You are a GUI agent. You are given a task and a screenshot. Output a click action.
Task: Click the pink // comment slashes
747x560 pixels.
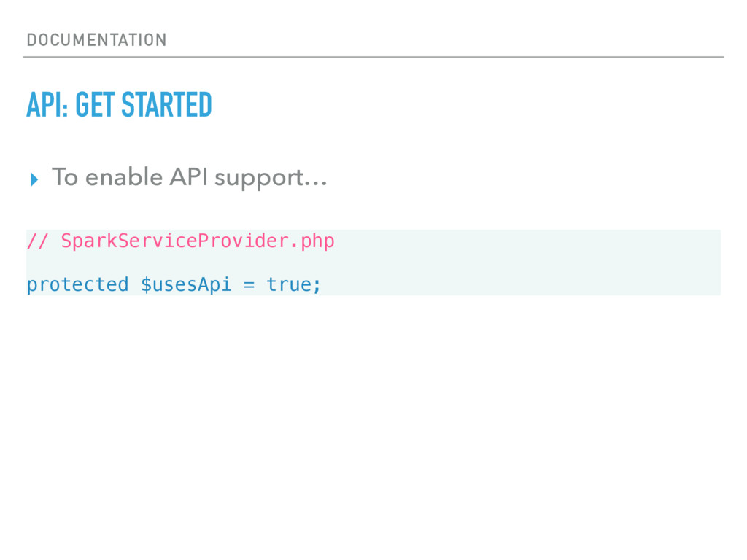[37, 241]
